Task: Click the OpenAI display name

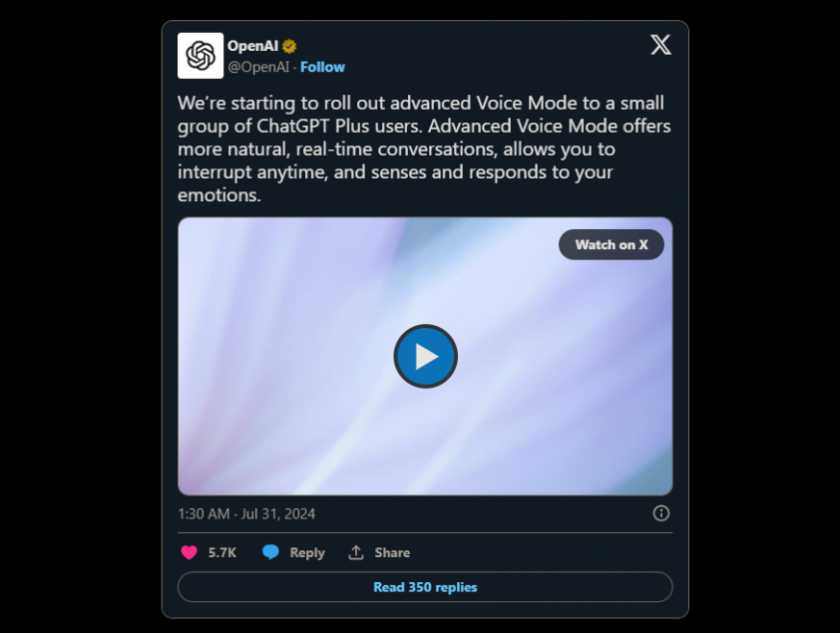Action: click(252, 46)
